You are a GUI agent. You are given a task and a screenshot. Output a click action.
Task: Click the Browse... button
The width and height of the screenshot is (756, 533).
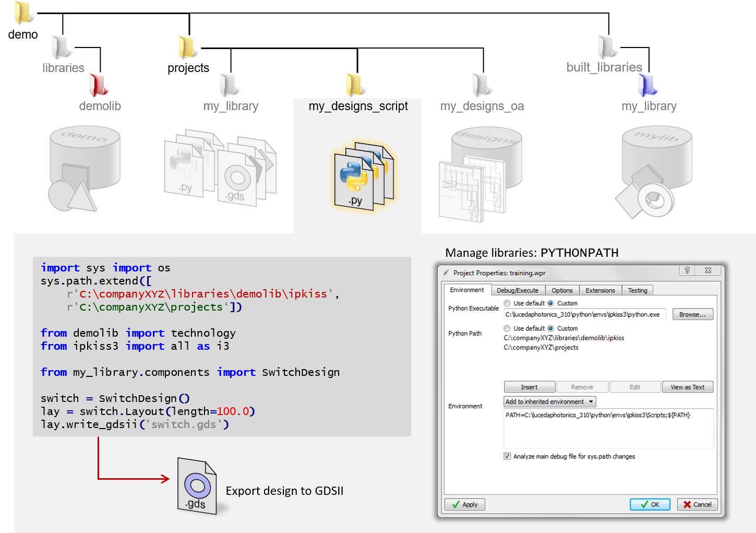point(692,314)
